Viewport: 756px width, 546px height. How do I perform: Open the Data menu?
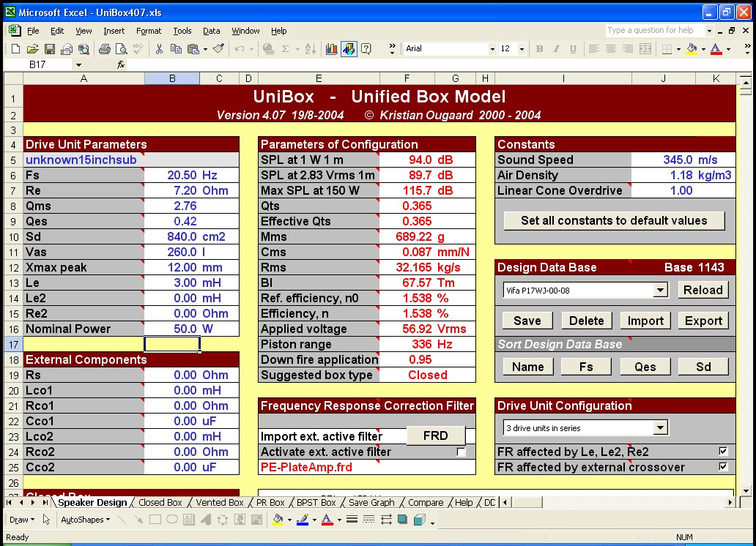coord(211,31)
